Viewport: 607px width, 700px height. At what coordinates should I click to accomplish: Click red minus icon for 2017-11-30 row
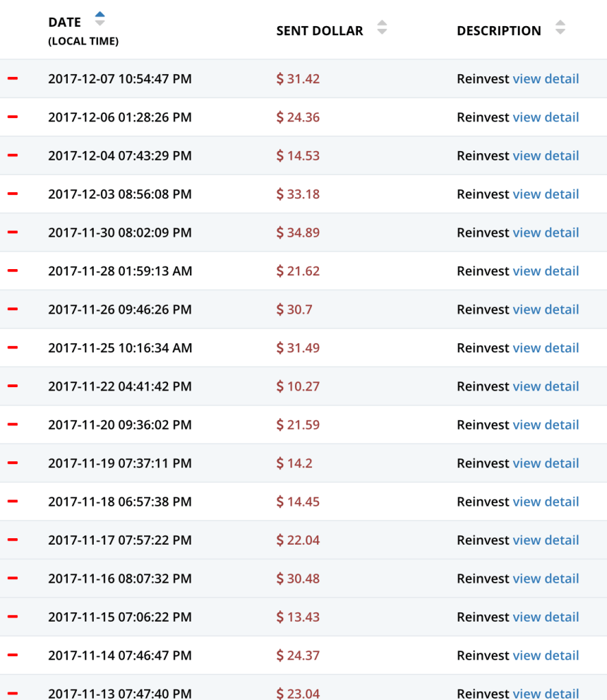pyautogui.click(x=12, y=232)
